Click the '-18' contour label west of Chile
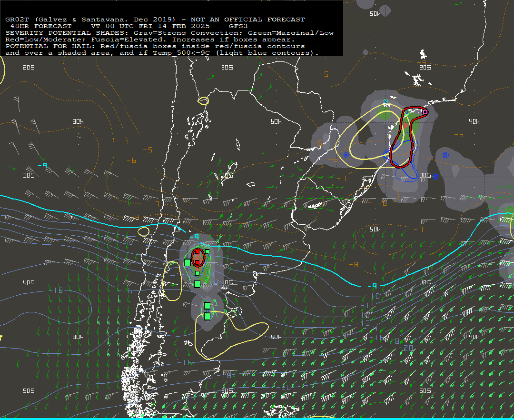The height and width of the screenshot is (420, 514). (56, 290)
